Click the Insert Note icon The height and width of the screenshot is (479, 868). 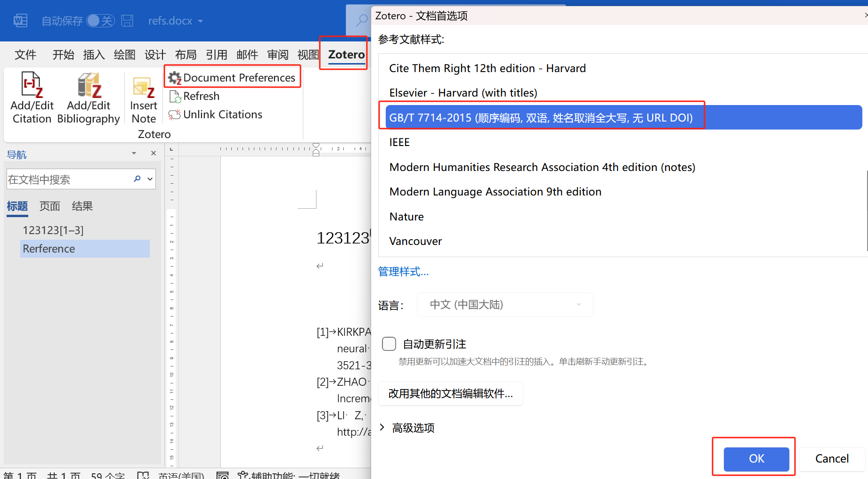144,87
